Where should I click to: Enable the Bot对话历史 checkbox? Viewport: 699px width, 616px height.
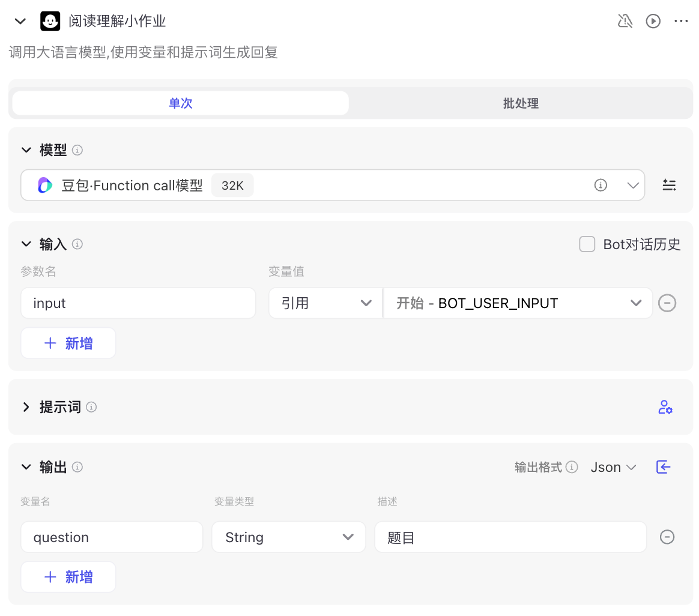[x=587, y=244]
